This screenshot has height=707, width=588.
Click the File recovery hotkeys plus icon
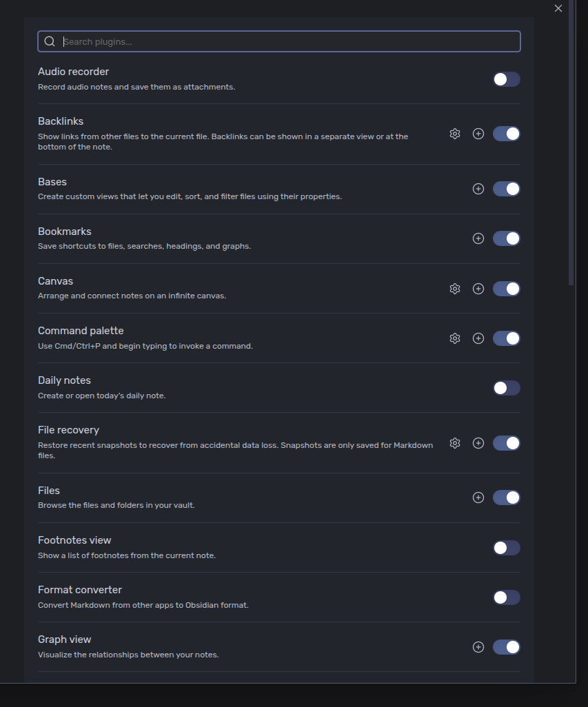[x=478, y=443]
